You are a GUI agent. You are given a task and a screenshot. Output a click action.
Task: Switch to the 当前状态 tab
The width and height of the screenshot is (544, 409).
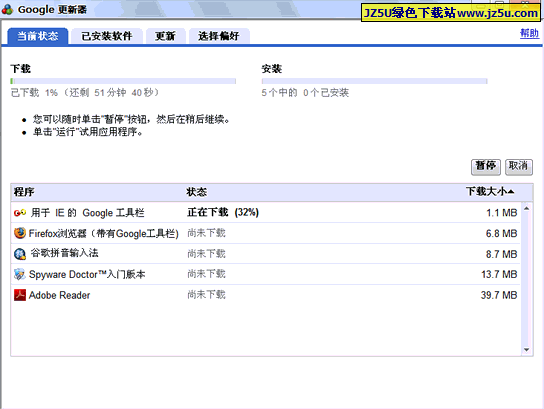(x=38, y=36)
